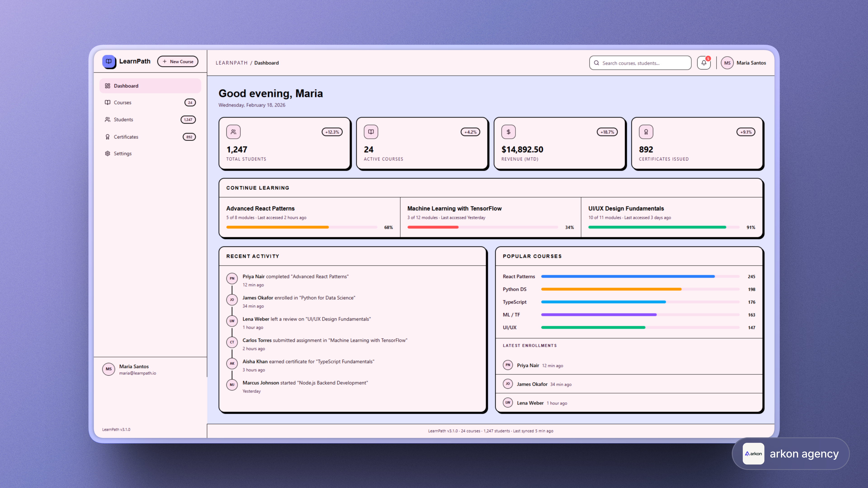
Task: Click the Active Courses card book icon
Action: (x=371, y=132)
